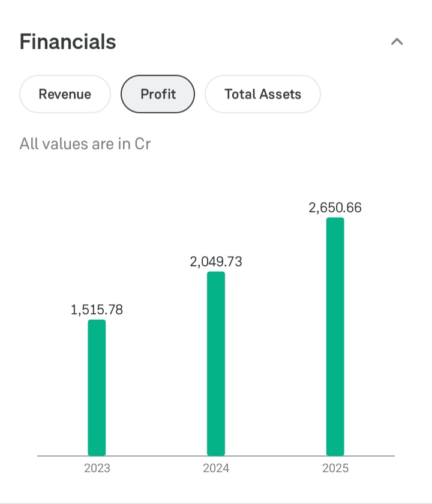
Task: Click the word 'Cr' in the units note
Action: [x=143, y=144]
